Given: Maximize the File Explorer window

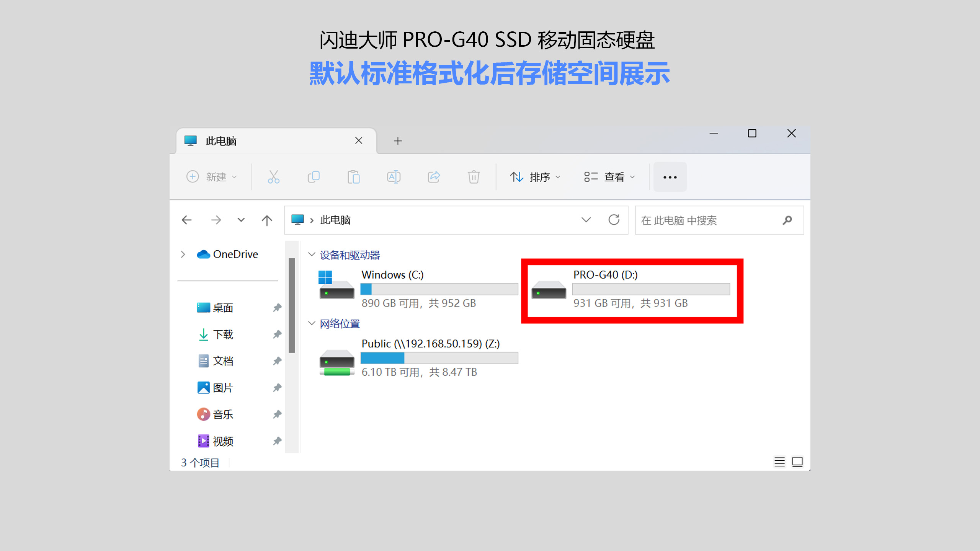Looking at the screenshot, I should tap(752, 133).
